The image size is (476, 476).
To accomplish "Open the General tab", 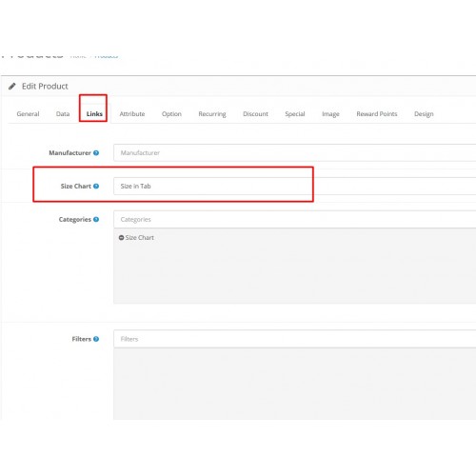I will [x=28, y=114].
